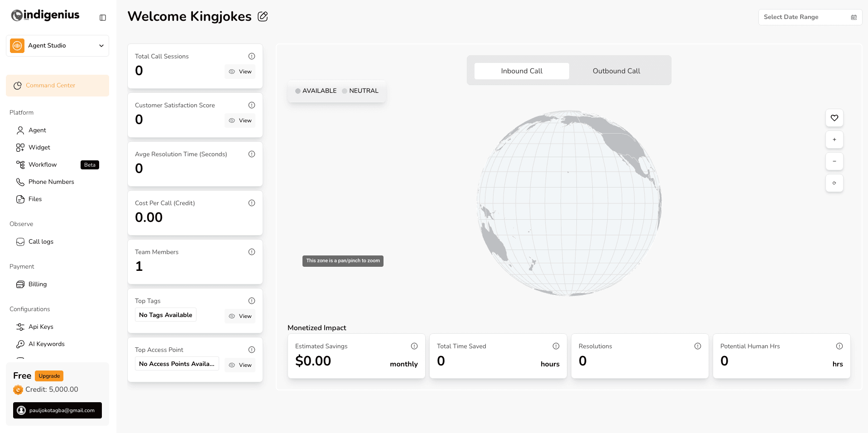Click info icon on Estimated Savings card
Screen dimensions: 868x433
(414, 346)
